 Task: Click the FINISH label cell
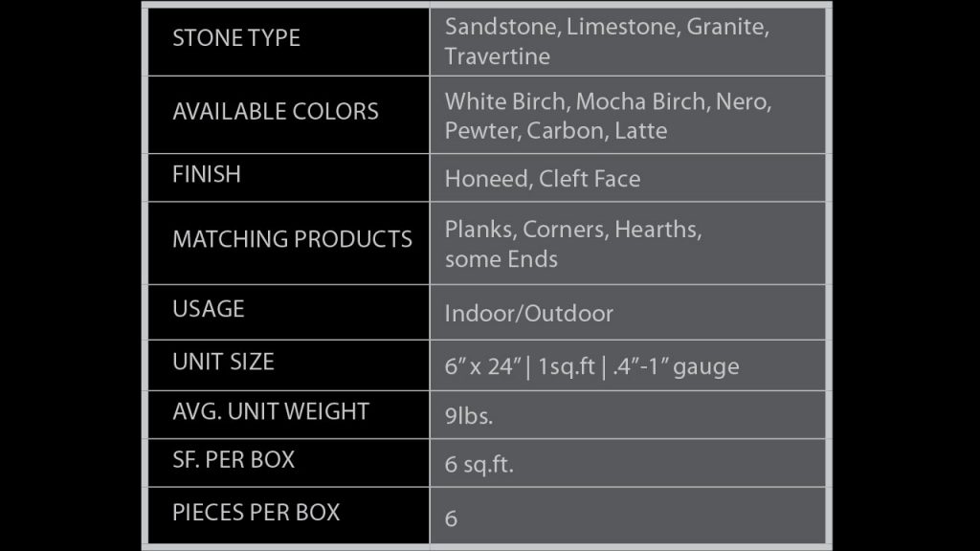click(x=207, y=175)
